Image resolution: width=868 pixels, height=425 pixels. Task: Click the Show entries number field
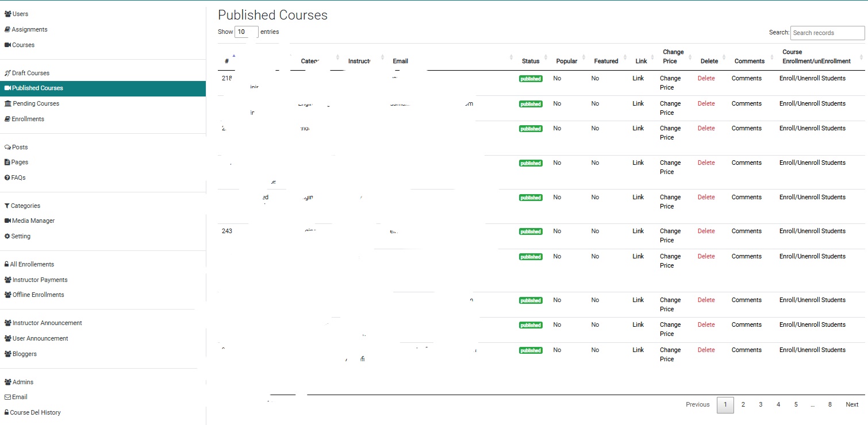coord(247,32)
